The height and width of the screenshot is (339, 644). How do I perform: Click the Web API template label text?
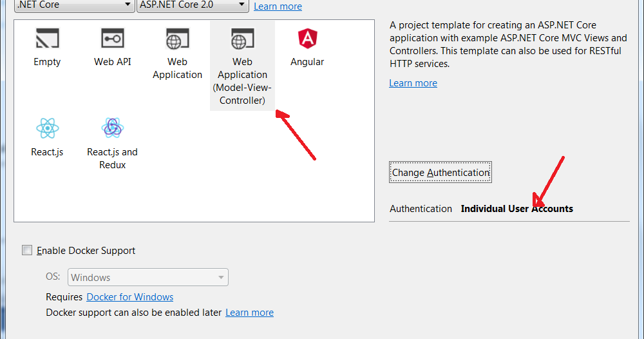click(113, 62)
